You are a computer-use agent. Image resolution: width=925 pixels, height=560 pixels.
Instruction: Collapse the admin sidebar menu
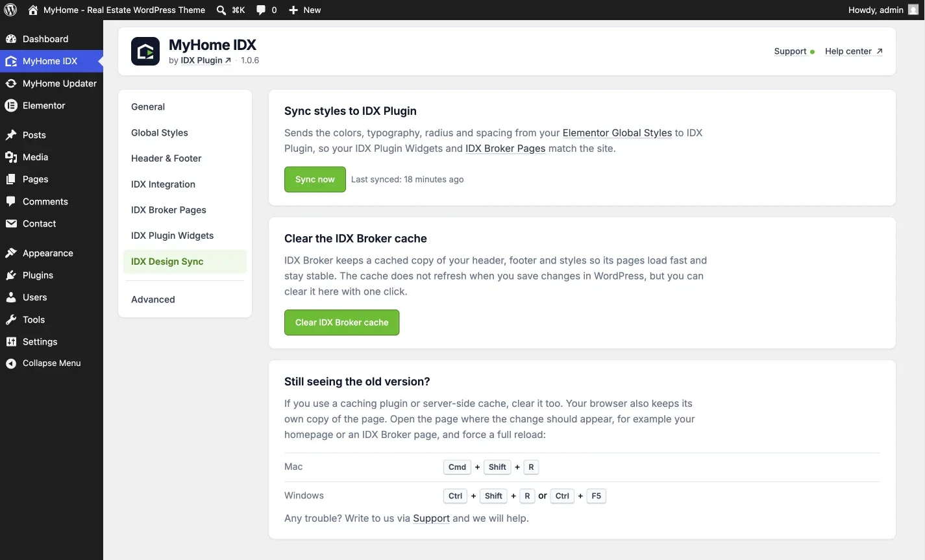coord(51,363)
